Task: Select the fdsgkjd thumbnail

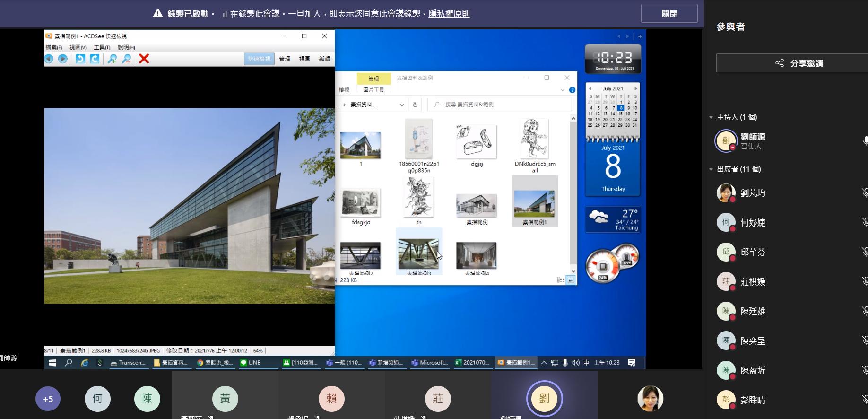Action: [361, 206]
